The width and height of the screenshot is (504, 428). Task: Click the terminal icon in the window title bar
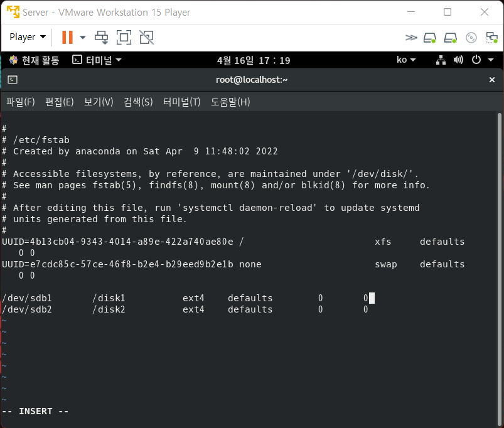(13, 80)
